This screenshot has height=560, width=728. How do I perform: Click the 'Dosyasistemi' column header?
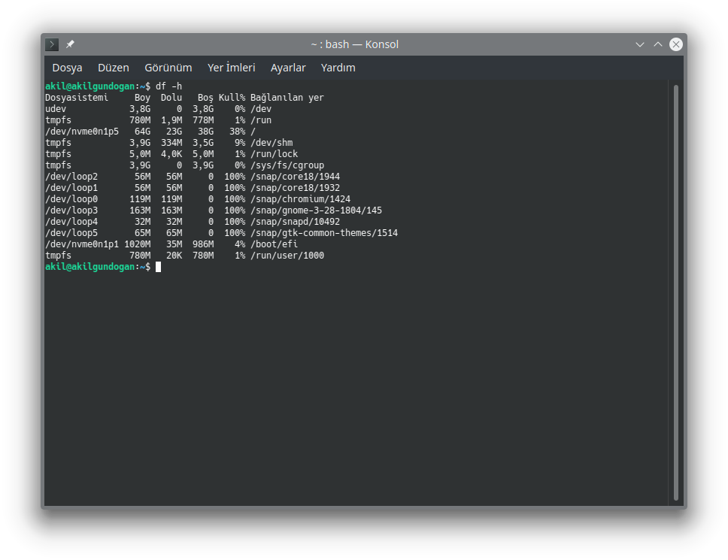coord(77,98)
